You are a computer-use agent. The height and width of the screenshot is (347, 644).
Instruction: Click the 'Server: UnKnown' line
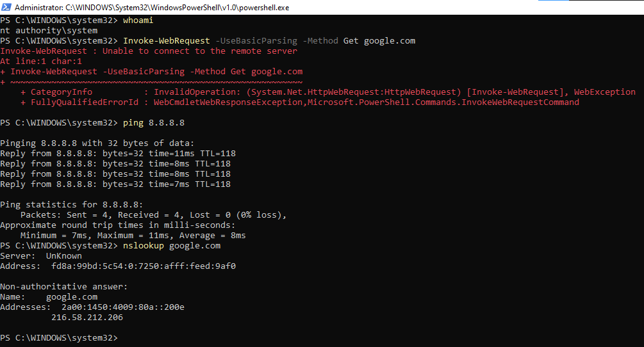click(x=41, y=256)
